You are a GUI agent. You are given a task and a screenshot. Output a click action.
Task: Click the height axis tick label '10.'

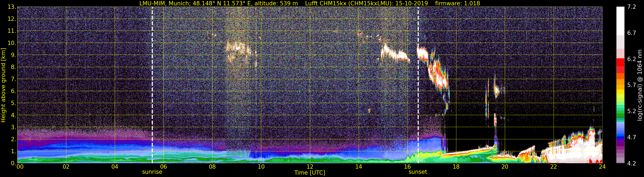pyautogui.click(x=12, y=43)
